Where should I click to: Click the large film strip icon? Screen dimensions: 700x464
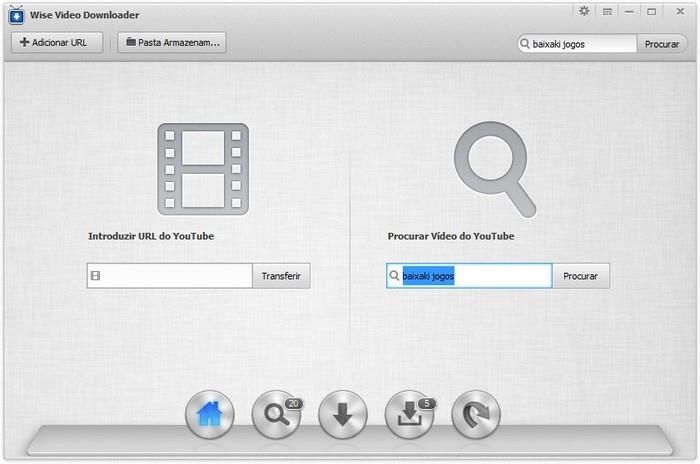click(x=203, y=169)
